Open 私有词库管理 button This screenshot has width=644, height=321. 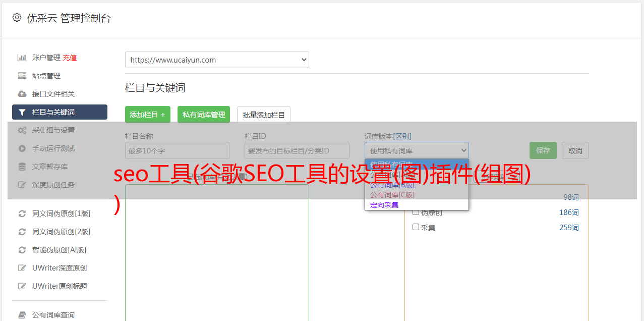click(x=204, y=115)
